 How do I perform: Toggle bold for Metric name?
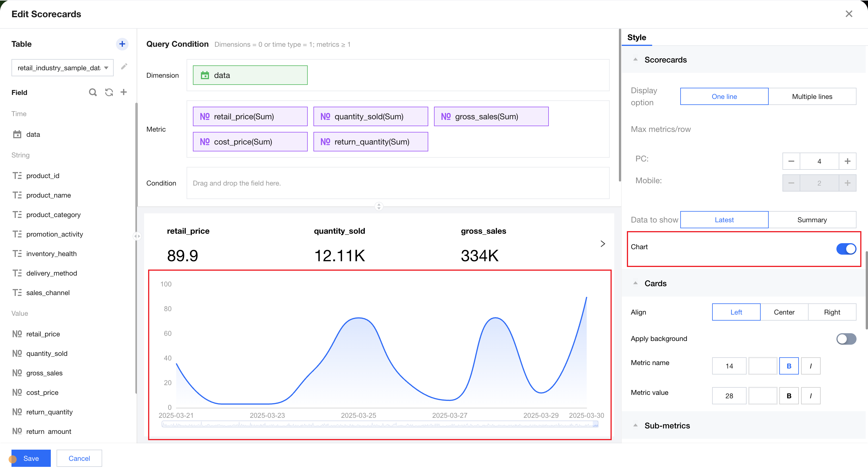[x=788, y=366]
